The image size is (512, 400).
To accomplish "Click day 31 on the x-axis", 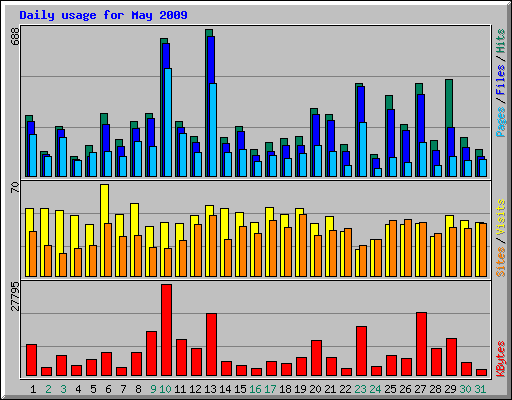I will click(x=481, y=389).
